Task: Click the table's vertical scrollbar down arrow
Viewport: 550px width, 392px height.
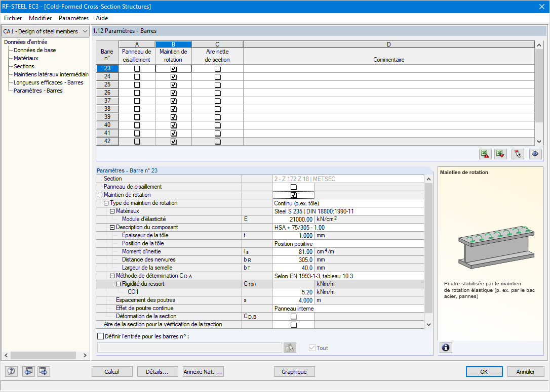Action: point(539,142)
